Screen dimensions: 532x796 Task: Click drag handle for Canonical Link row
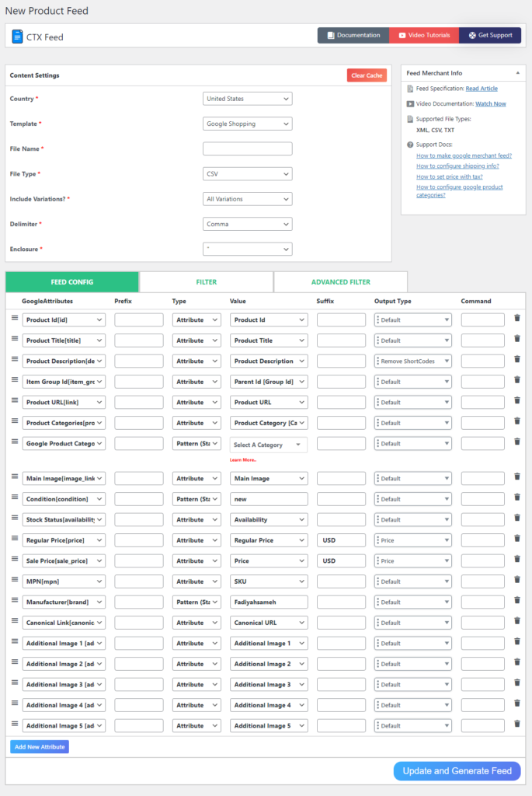[15, 621]
